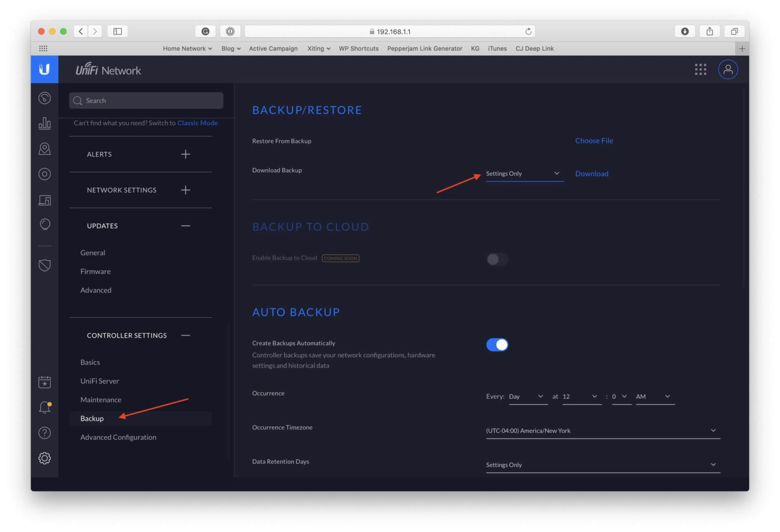Viewport: 780px width, 532px height.
Task: Open Basics under Controller Settings
Action: (x=90, y=362)
